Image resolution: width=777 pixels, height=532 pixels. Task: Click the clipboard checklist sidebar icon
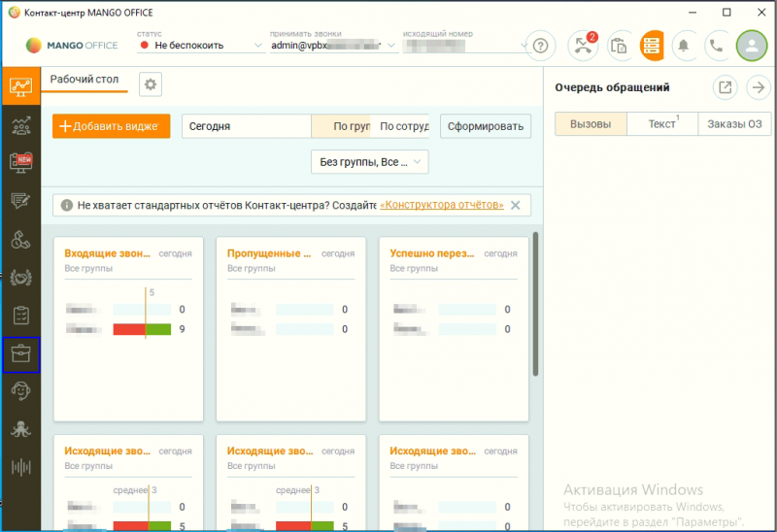click(x=20, y=316)
